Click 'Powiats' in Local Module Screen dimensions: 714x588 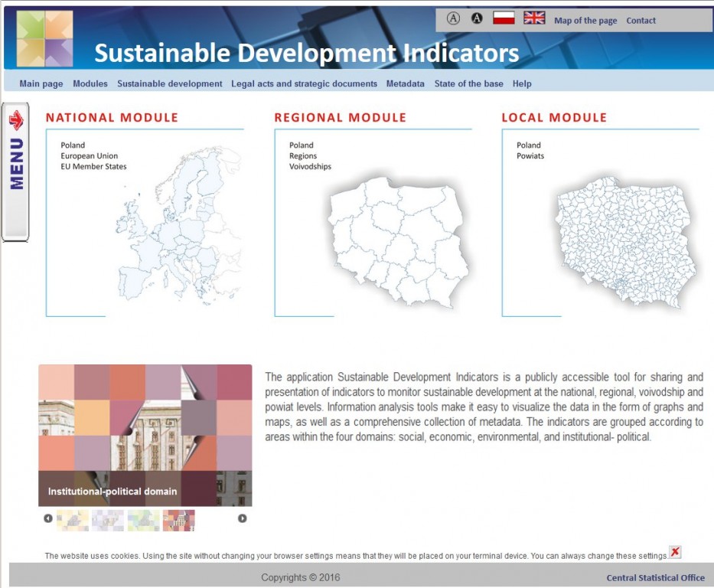point(530,155)
